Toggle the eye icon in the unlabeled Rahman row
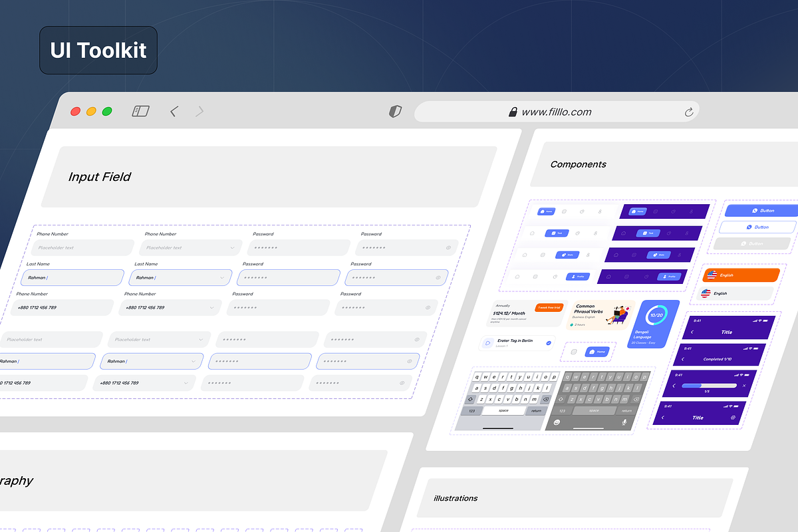Viewport: 798px width, 532px height. click(409, 361)
